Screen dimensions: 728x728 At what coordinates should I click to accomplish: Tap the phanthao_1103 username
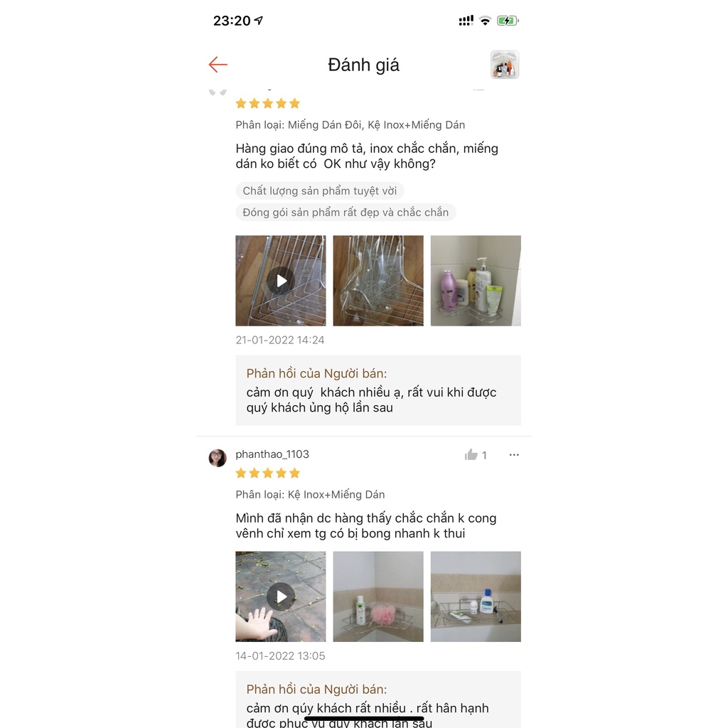pyautogui.click(x=272, y=454)
